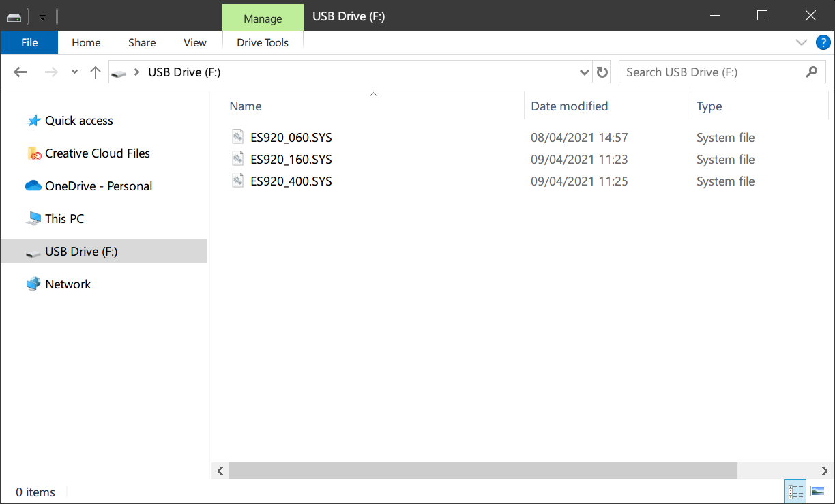Select Quick access in navigation pane
The width and height of the screenshot is (835, 504).
(x=79, y=121)
